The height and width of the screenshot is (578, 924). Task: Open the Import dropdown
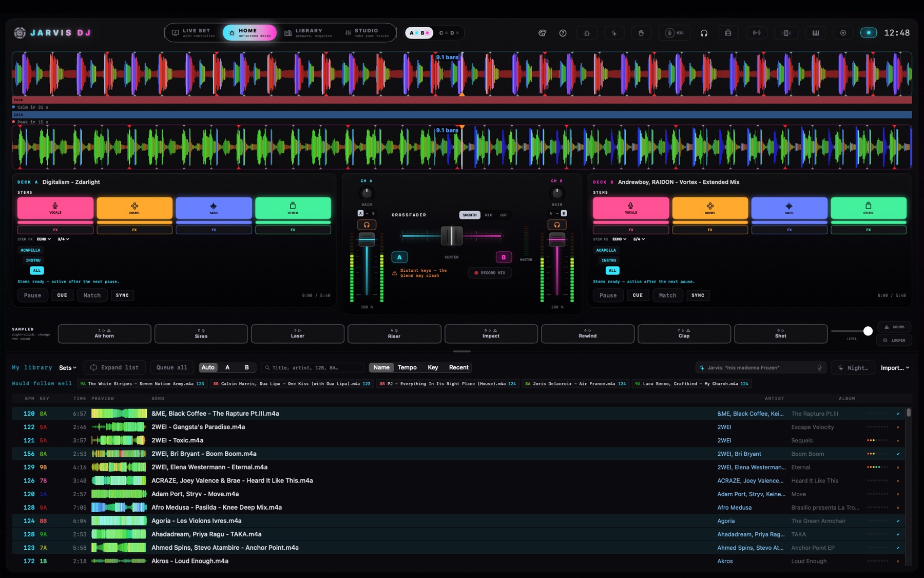tap(895, 368)
